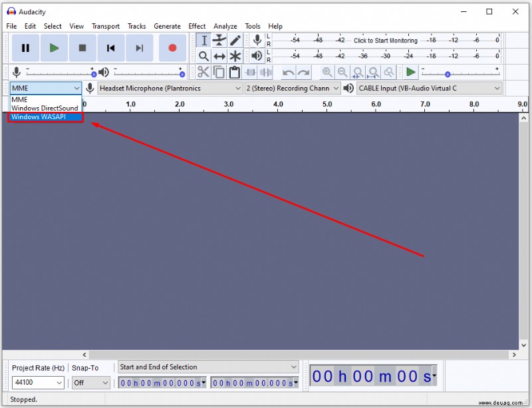Click the selection start time field

[x=162, y=383]
